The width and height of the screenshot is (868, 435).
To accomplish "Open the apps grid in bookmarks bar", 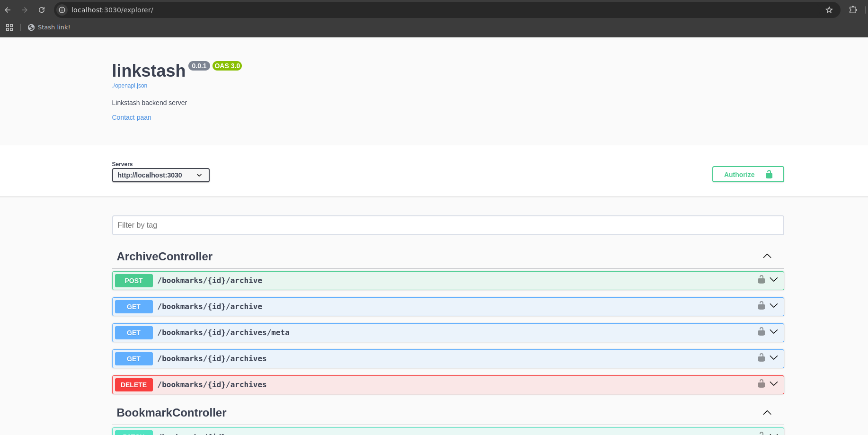I will tap(9, 27).
